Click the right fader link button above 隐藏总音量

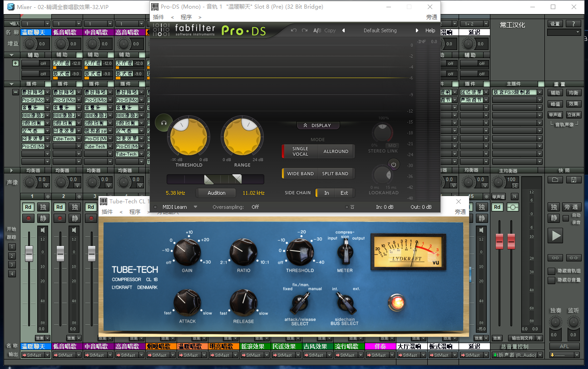coord(573,258)
